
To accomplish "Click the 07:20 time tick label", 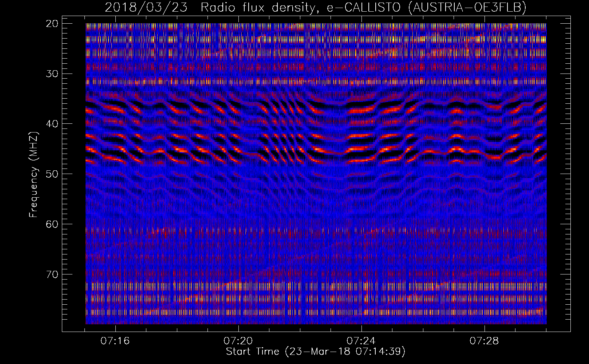I will (x=238, y=341).
